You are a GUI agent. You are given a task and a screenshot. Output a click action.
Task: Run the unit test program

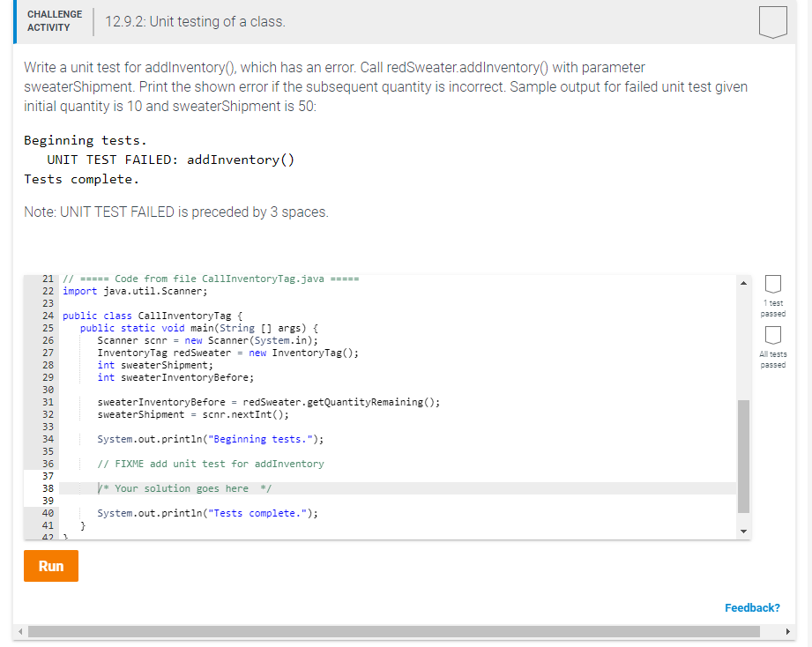[50, 565]
